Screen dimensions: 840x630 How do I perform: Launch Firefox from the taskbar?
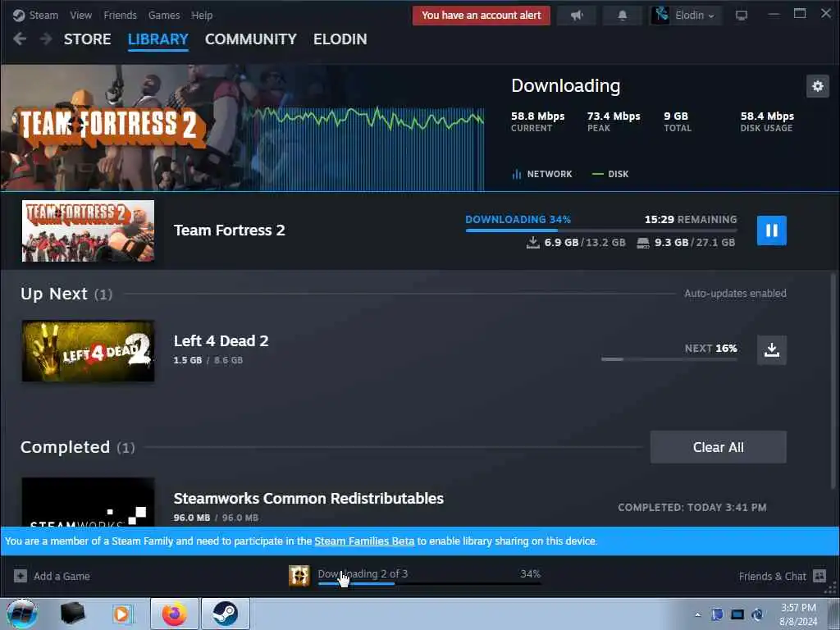pos(174,614)
